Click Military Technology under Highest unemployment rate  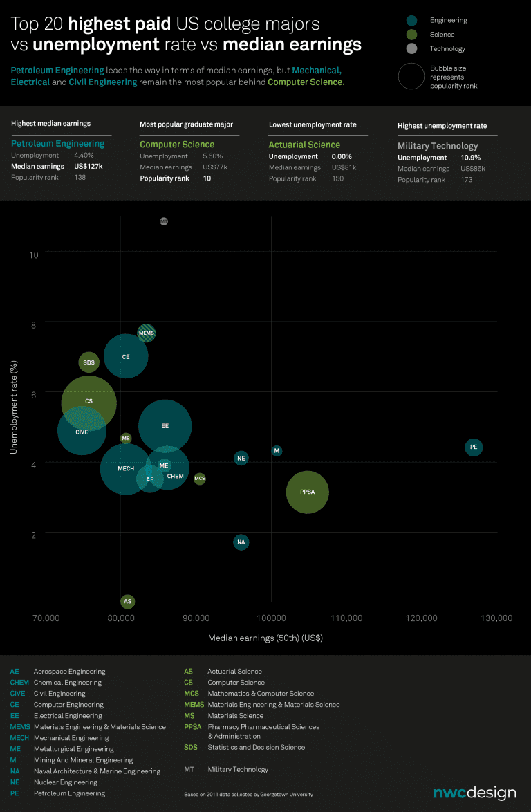438,146
